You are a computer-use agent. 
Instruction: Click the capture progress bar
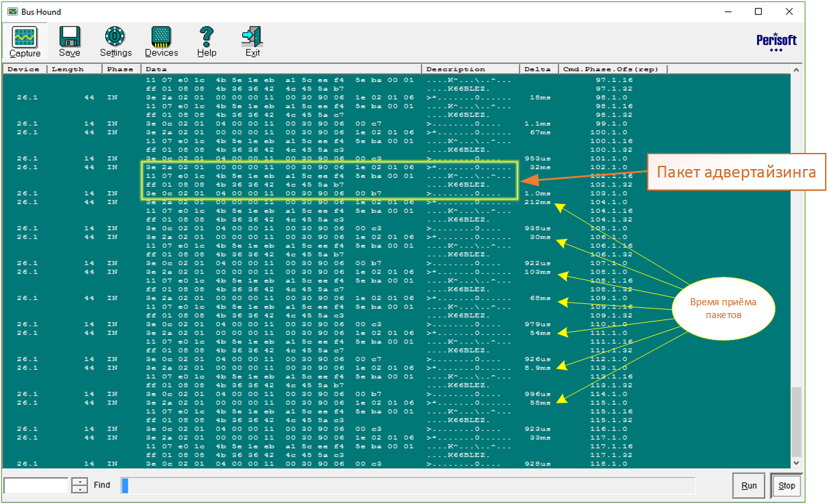pos(409,485)
